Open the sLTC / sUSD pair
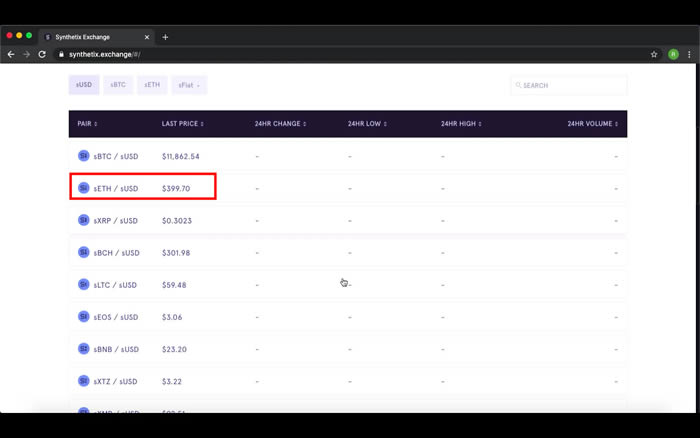The width and height of the screenshot is (700, 438). (x=115, y=285)
